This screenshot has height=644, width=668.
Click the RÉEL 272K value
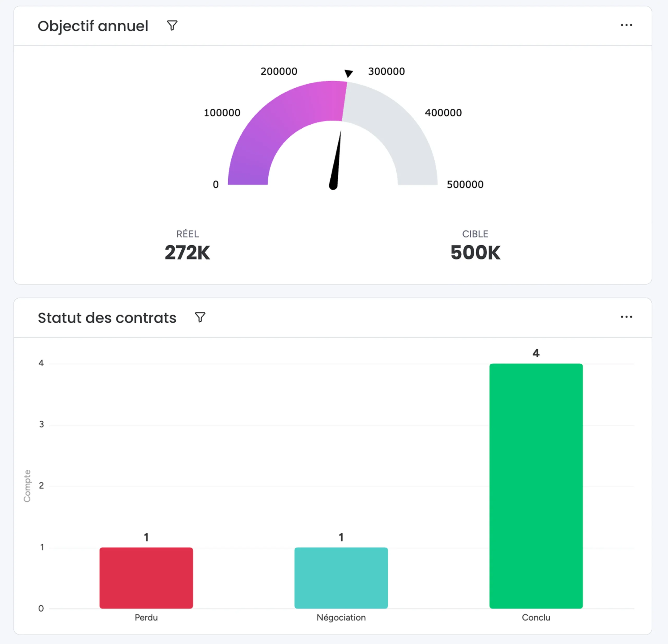point(187,253)
